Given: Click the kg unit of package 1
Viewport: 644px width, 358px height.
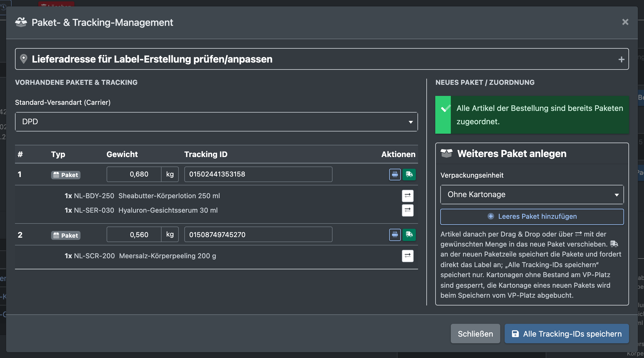Looking at the screenshot, I should coord(170,174).
